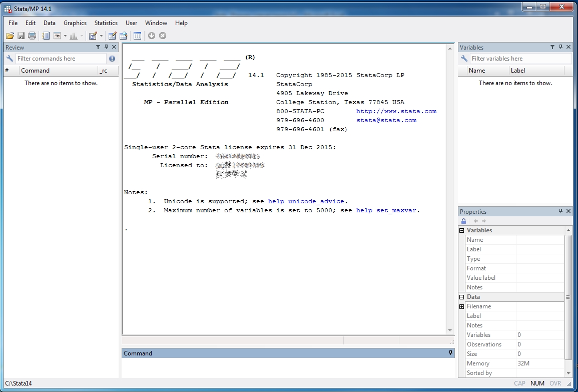This screenshot has width=578, height=392.
Task: Click the # column header in Review
Action: 11,71
